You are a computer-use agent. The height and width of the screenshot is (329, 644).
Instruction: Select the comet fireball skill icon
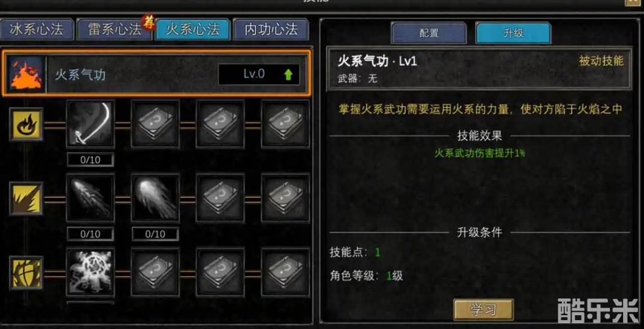pyautogui.click(x=155, y=198)
